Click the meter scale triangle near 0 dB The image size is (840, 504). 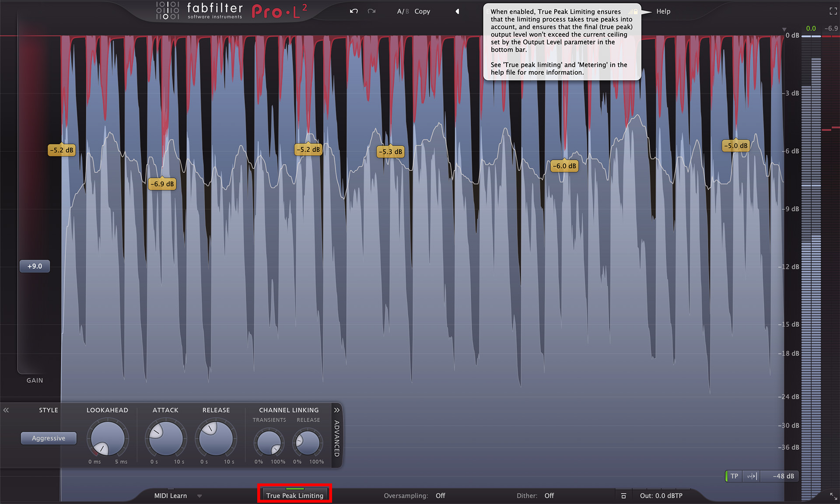point(784,29)
